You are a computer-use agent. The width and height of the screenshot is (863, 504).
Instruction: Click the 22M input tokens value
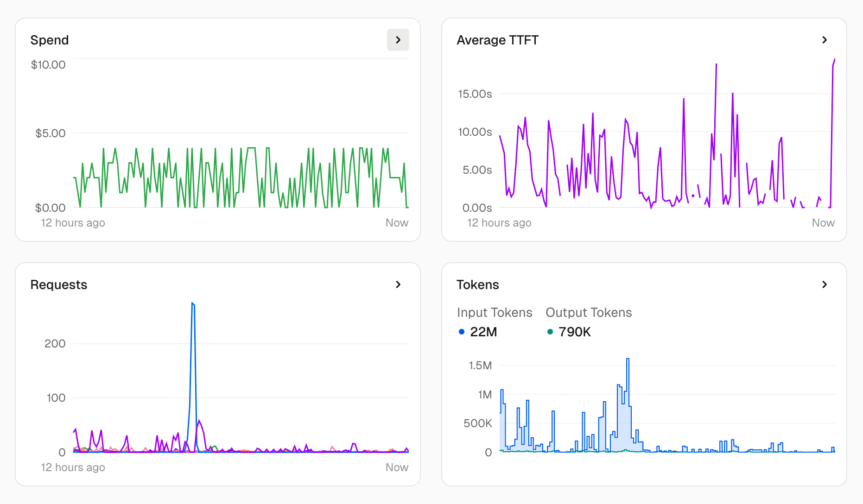coord(483,332)
